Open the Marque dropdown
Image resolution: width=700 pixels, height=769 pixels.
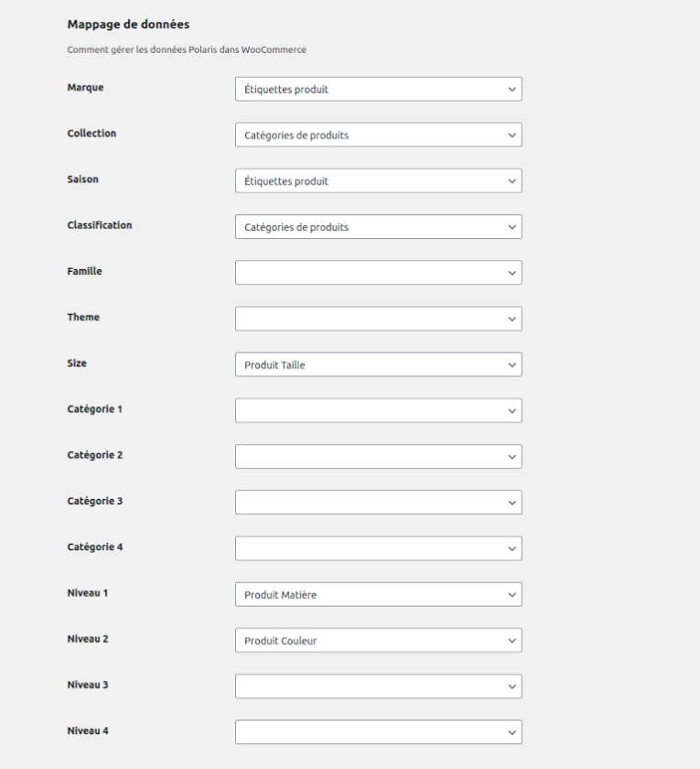coord(379,90)
